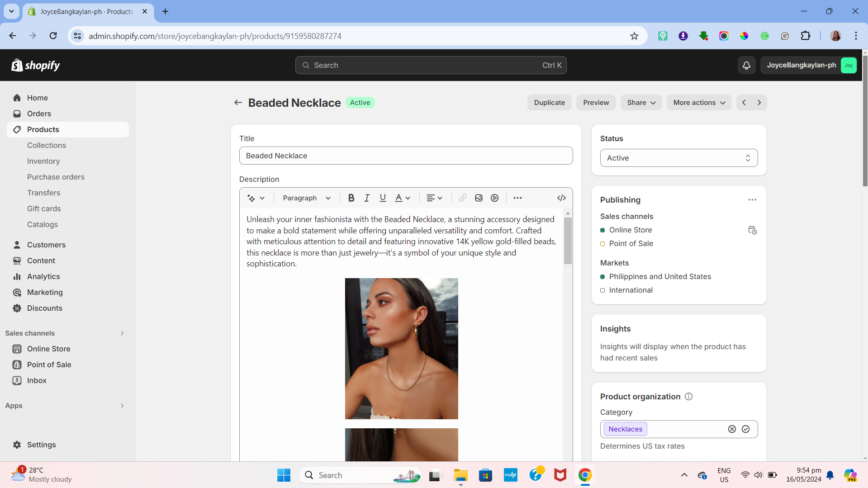868x488 pixels.
Task: Expand the Share dropdown
Action: click(x=641, y=103)
